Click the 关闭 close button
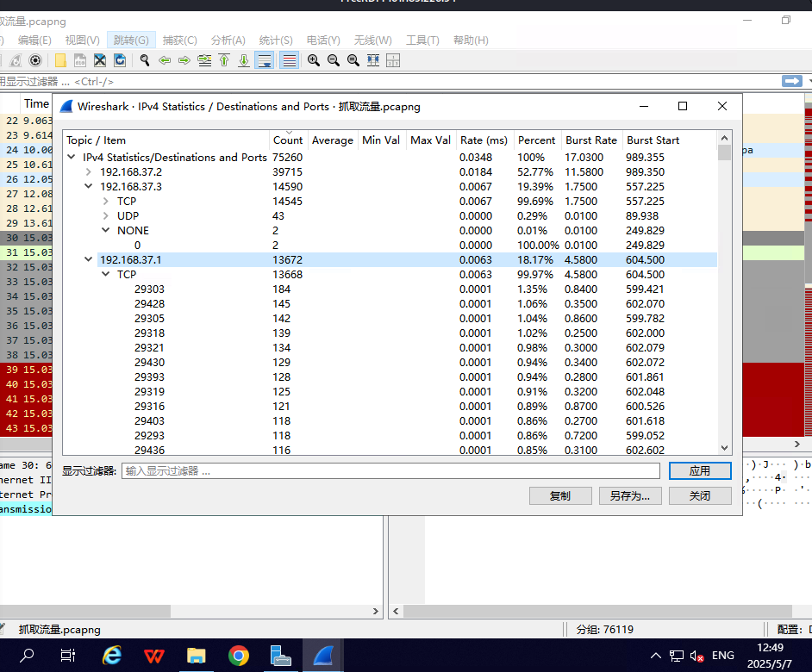 click(700, 496)
